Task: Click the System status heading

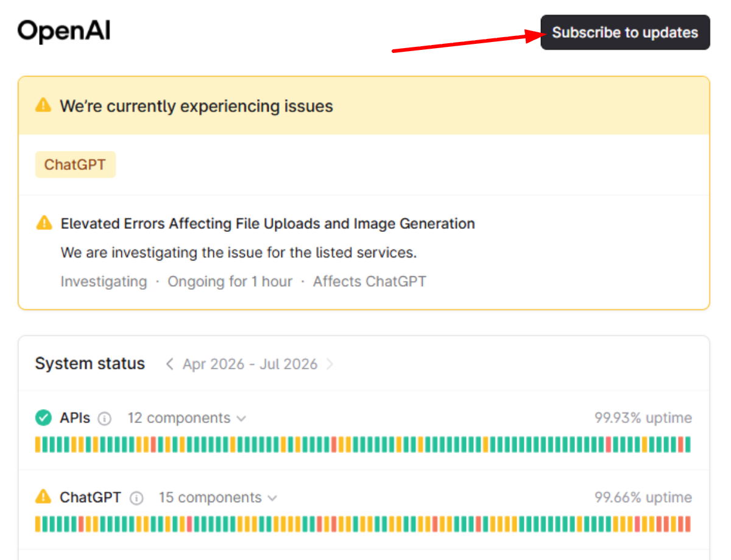Action: 90,364
